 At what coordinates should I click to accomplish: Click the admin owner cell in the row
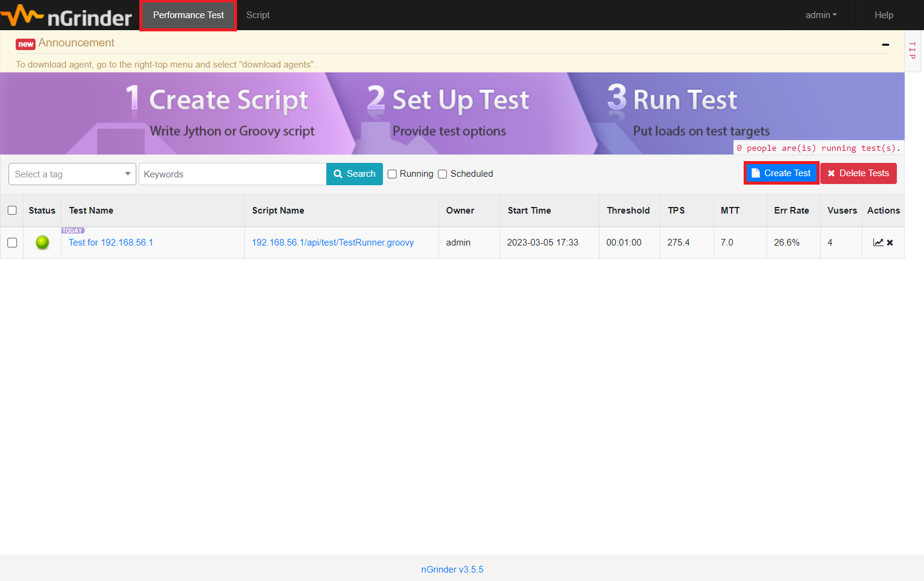[458, 243]
